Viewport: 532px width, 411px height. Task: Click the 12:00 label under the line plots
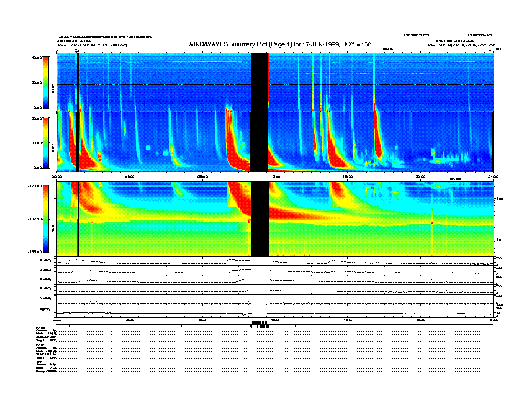[275, 320]
